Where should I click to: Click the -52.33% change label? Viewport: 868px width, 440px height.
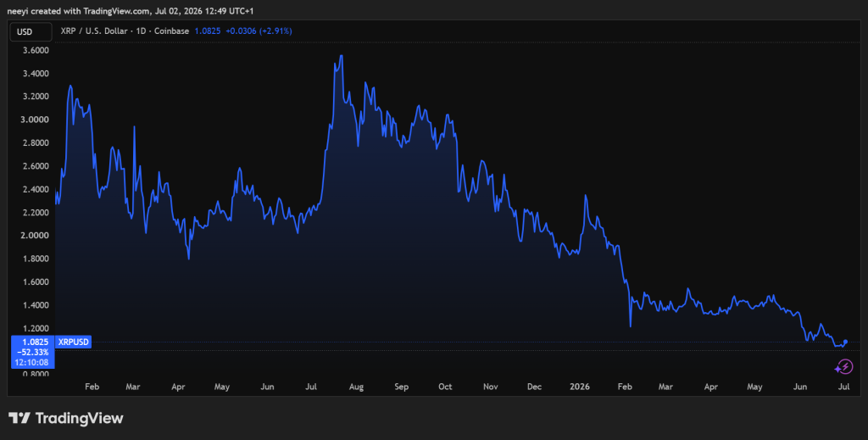coord(35,353)
